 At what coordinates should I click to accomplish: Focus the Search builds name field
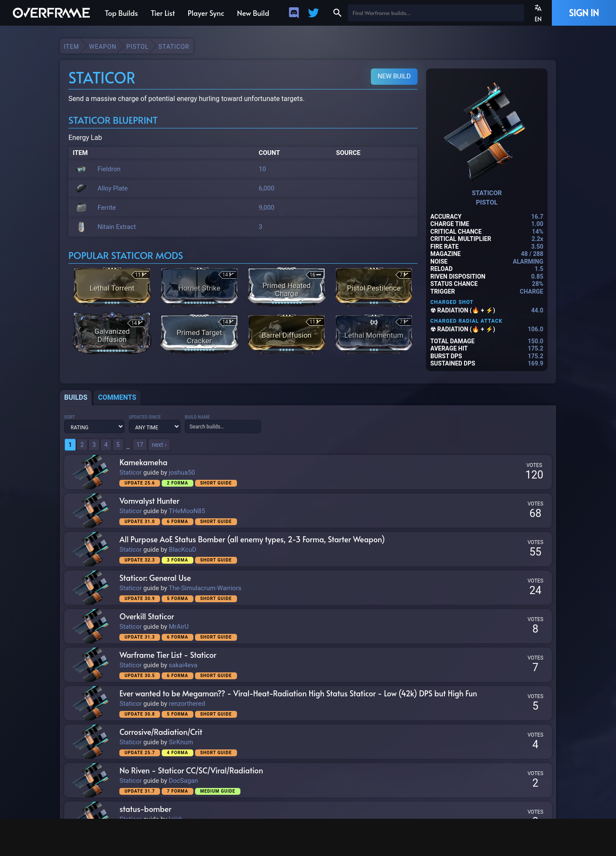(222, 427)
